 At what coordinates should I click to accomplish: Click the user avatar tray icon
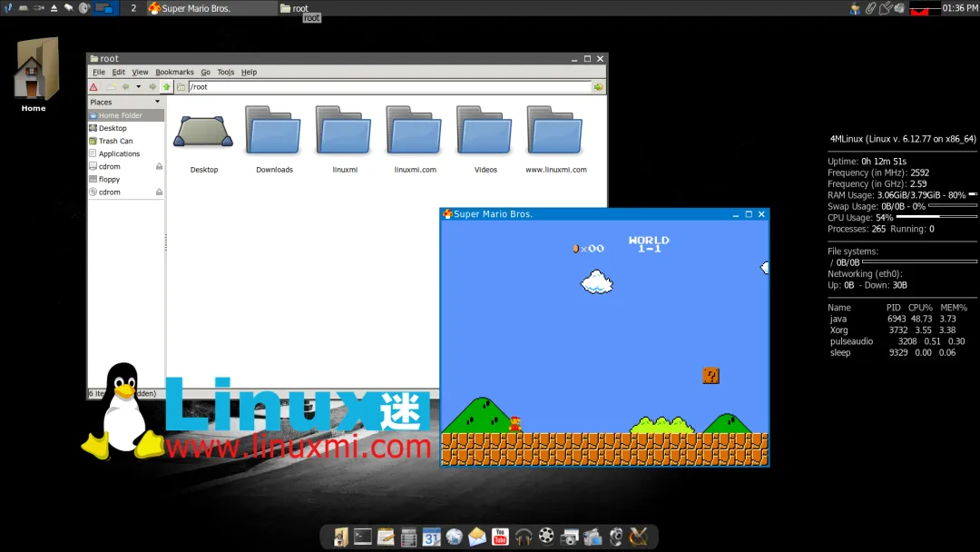(x=856, y=8)
